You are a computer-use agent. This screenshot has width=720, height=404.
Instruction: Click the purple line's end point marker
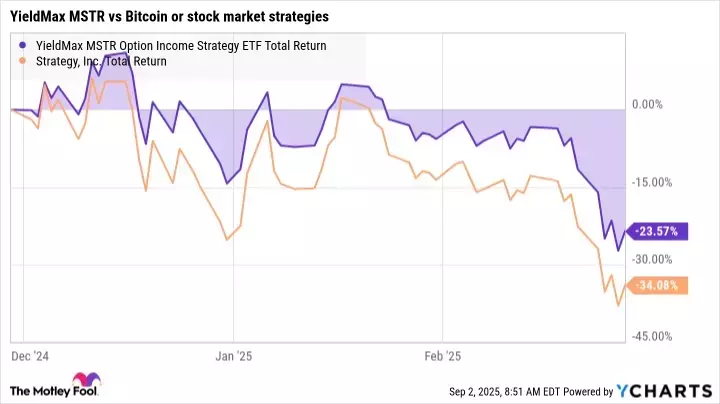pyautogui.click(x=626, y=231)
